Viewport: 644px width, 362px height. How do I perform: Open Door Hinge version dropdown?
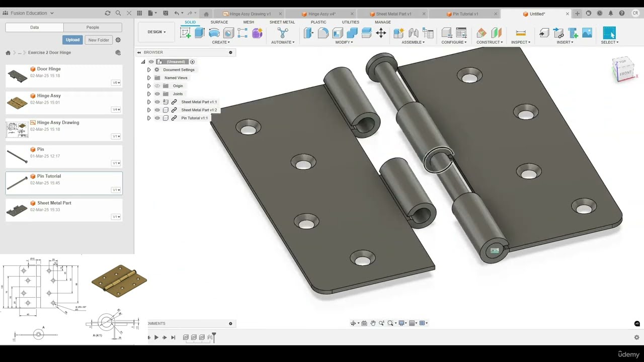116,83
